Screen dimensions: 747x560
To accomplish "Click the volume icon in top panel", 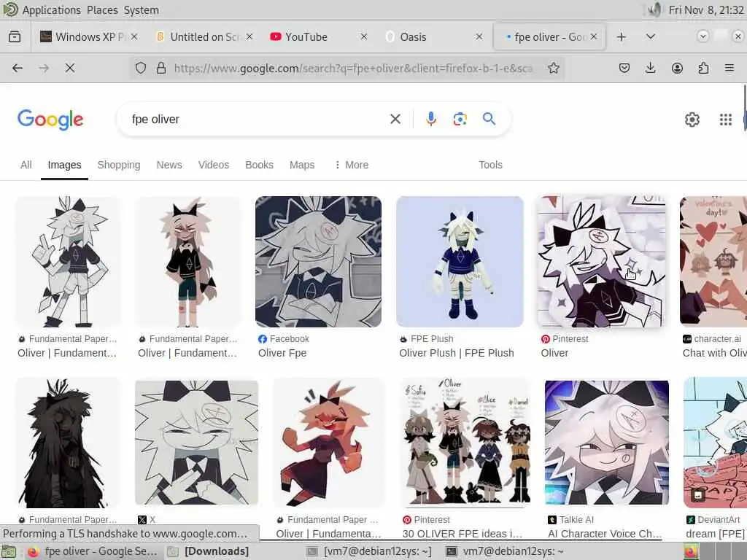I will (x=654, y=9).
